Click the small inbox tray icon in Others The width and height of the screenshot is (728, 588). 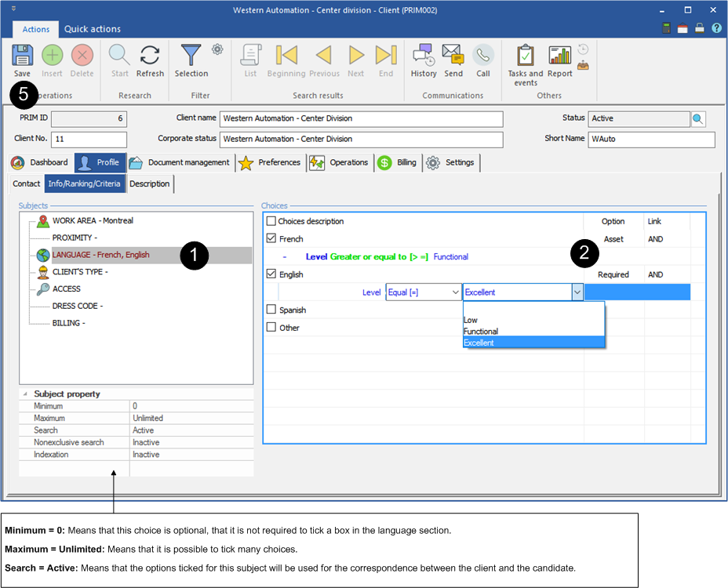tap(583, 65)
